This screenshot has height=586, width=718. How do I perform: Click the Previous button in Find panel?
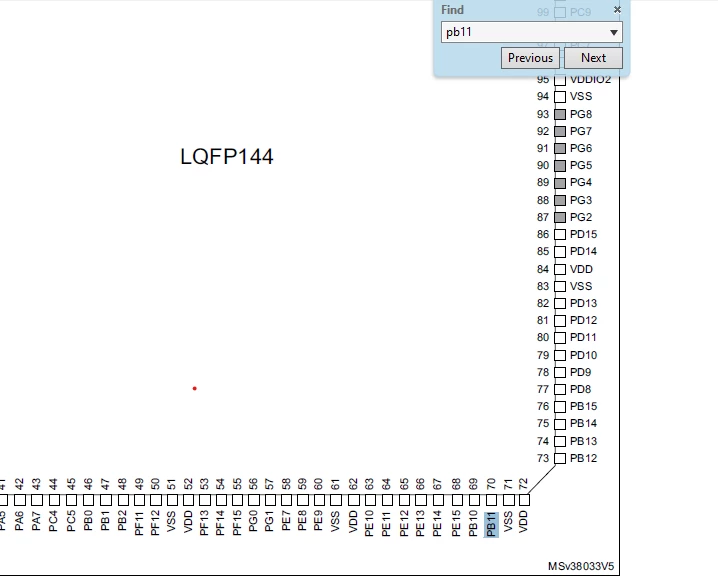point(530,58)
